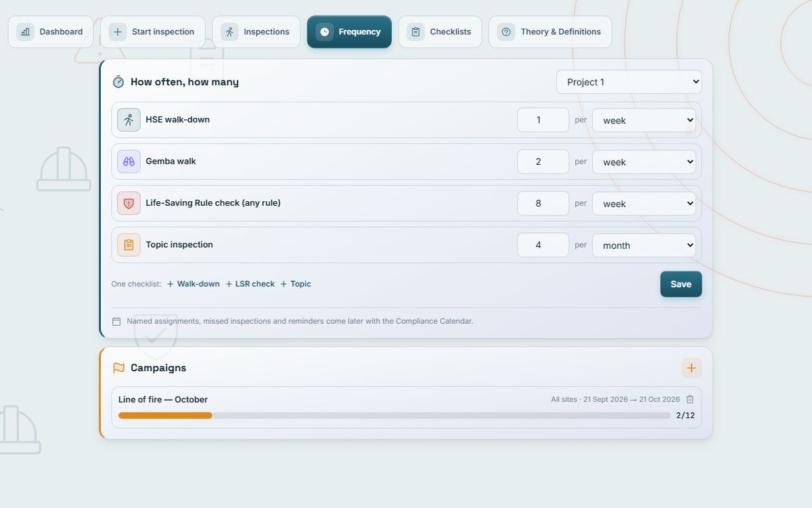Screen dimensions: 812x508
Task: Click the Gemba walk binoculars icon
Action: pos(129,161)
